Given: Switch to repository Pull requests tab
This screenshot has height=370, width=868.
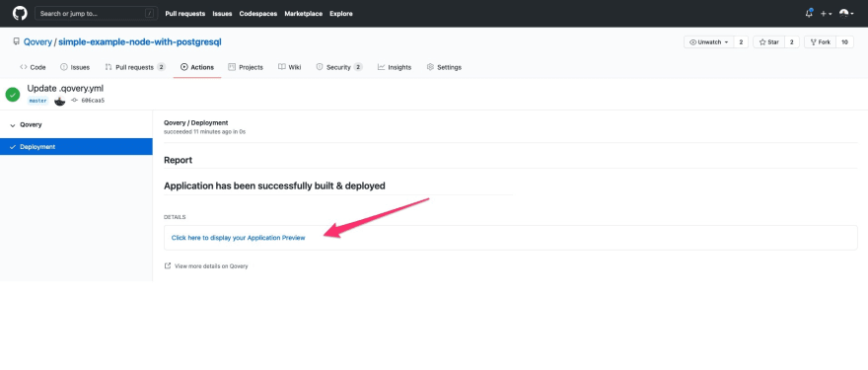Looking at the screenshot, I should [135, 67].
